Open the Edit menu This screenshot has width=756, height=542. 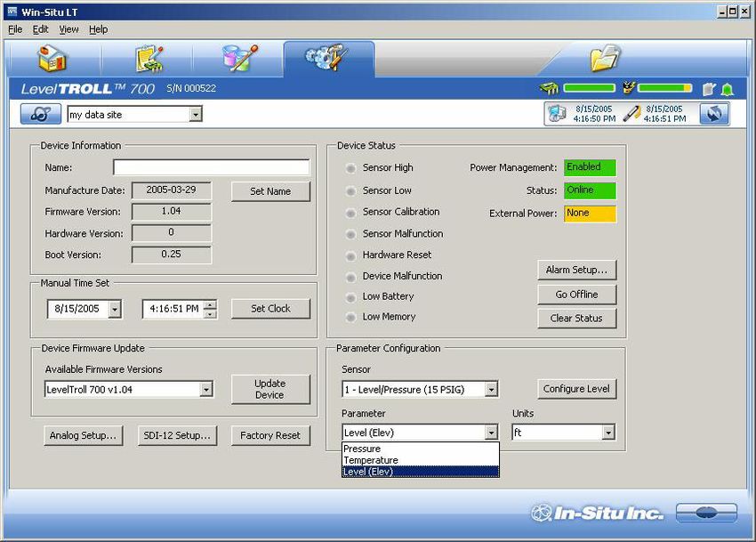tap(41, 29)
